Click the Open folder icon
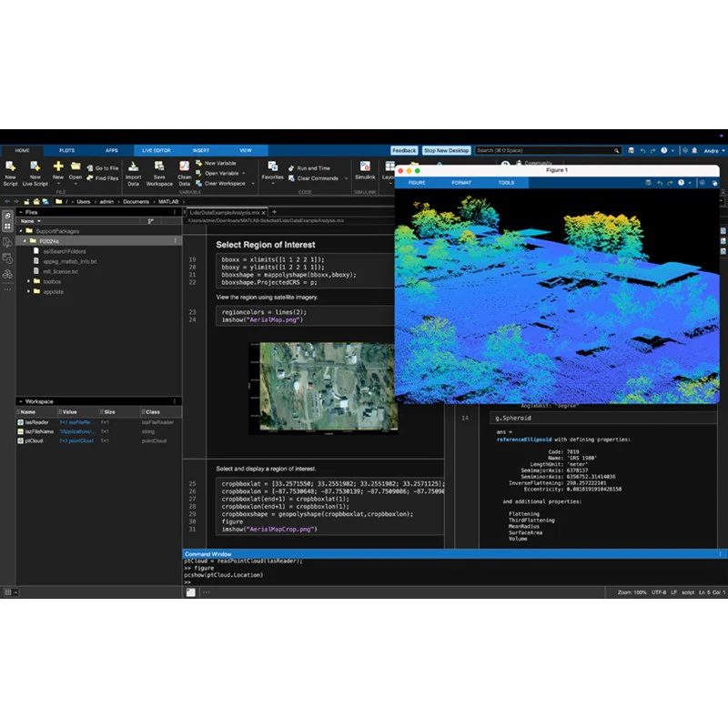Screen dimensions: 728x728 [76, 167]
